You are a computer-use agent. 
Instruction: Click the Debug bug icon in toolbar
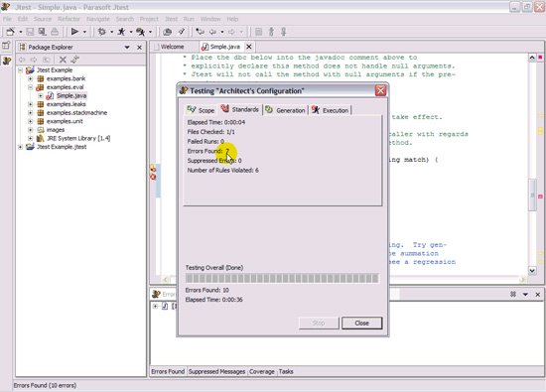(102, 32)
